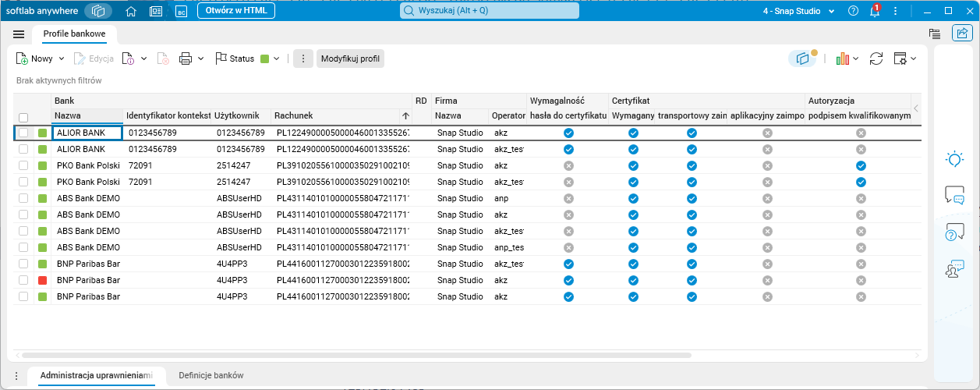Select the Profile bankowe tab

click(x=74, y=34)
